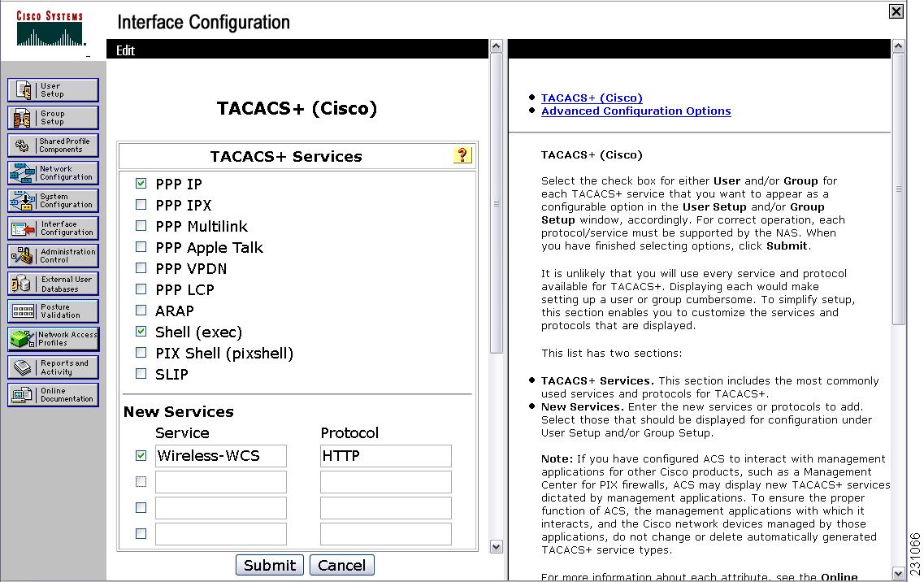Check the PPP LCP checkbox
Screen dimensions: 924x582
(x=141, y=289)
